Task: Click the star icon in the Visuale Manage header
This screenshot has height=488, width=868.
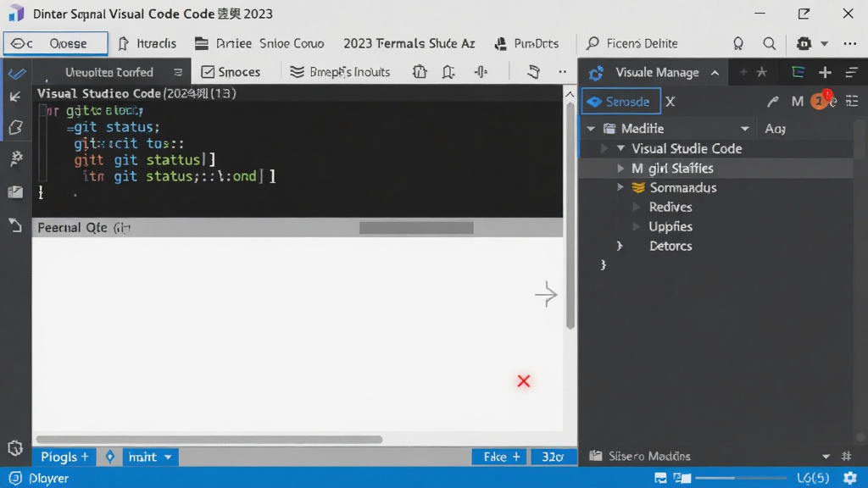Action: 762,72
